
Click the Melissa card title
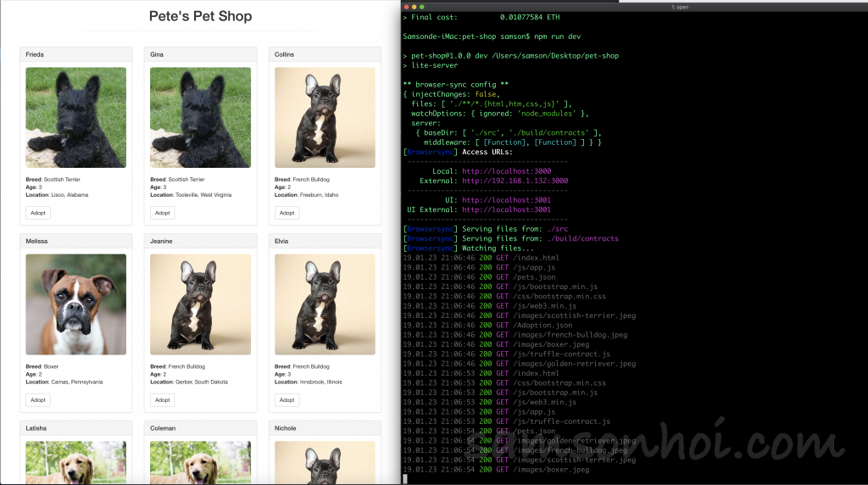tap(36, 242)
